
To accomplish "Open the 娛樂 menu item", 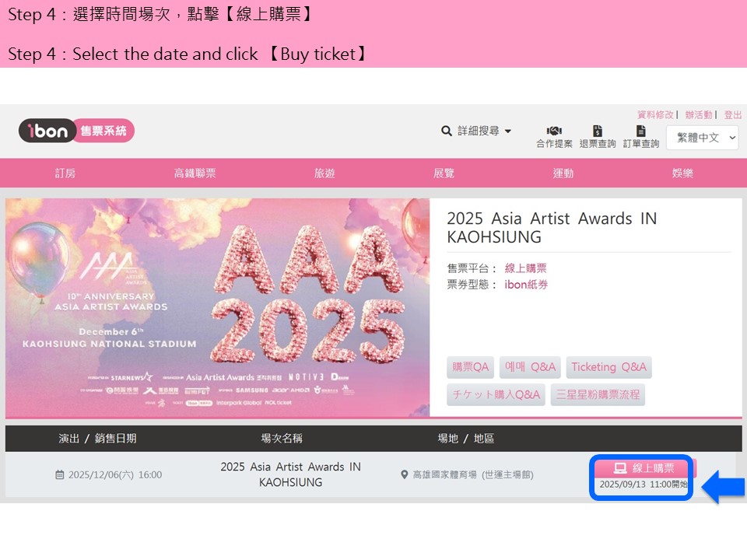I will point(682,173).
